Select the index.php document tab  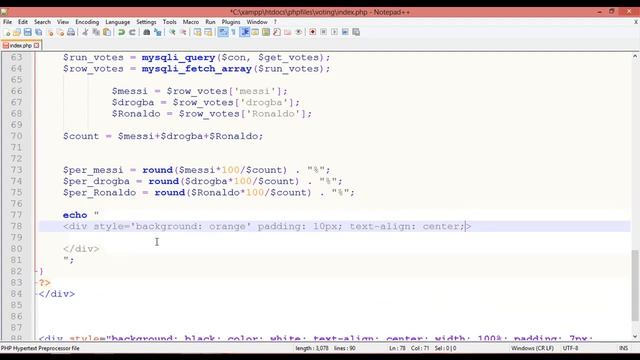click(x=20, y=45)
